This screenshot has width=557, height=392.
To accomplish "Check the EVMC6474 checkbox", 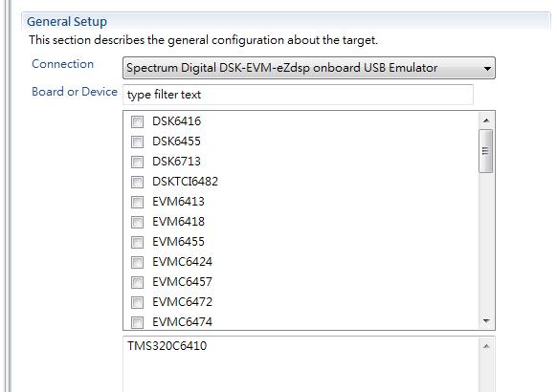I will click(x=137, y=322).
